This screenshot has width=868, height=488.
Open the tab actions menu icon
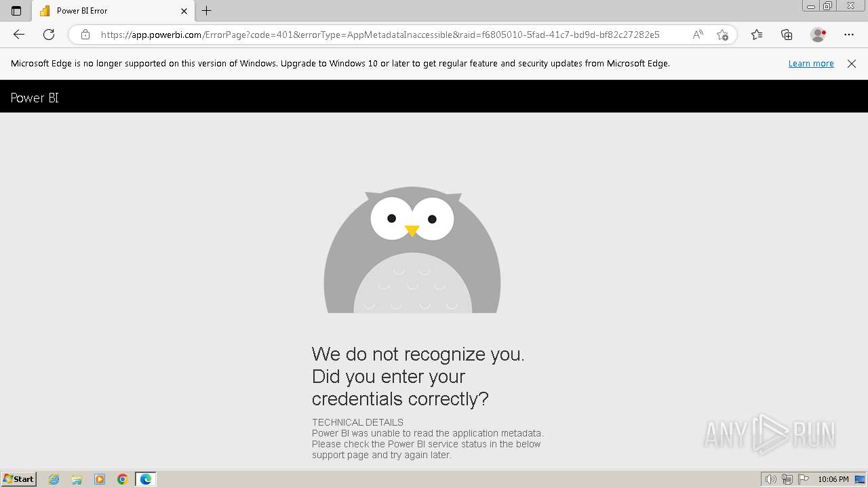[x=16, y=11]
